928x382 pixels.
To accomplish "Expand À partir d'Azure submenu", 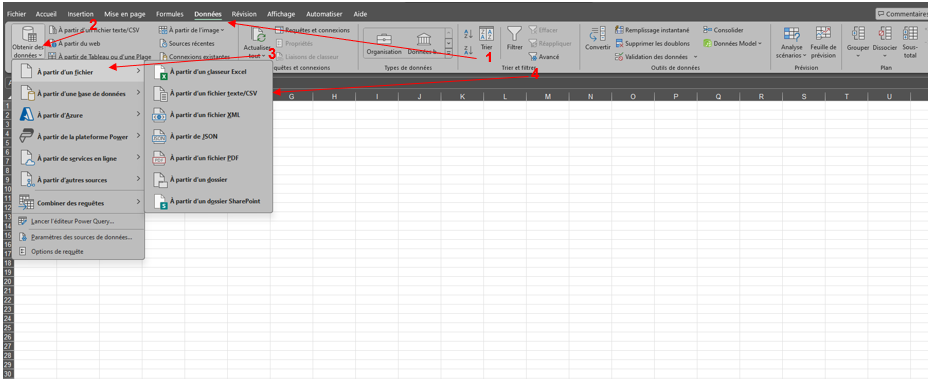I will click(78, 114).
